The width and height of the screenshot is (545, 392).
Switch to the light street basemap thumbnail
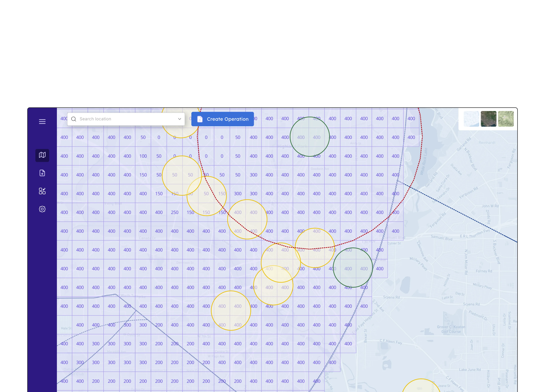(x=471, y=119)
